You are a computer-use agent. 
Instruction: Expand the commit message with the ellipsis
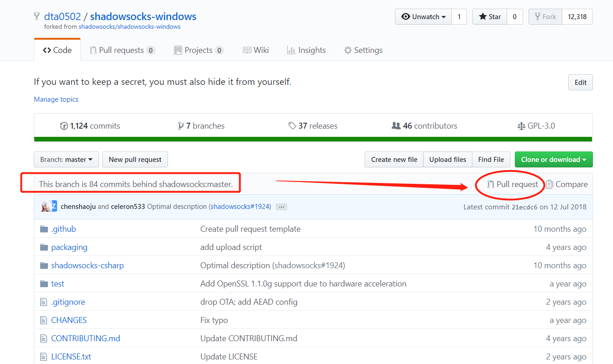281,207
